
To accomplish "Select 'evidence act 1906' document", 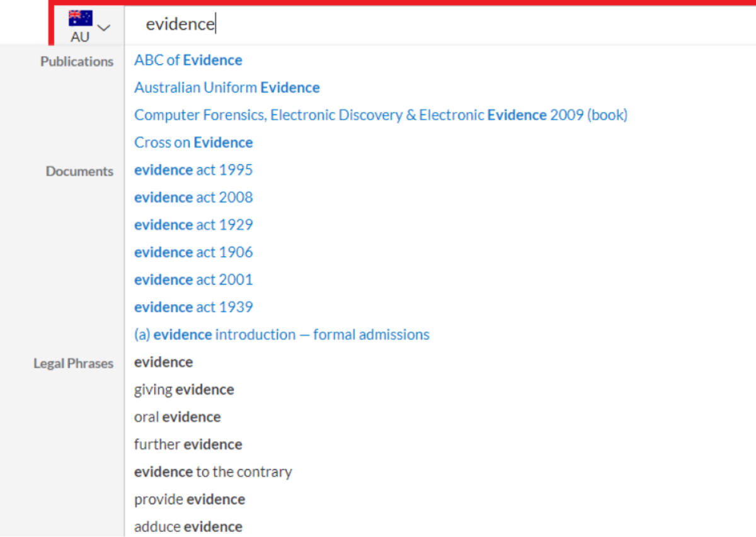I will click(x=193, y=252).
